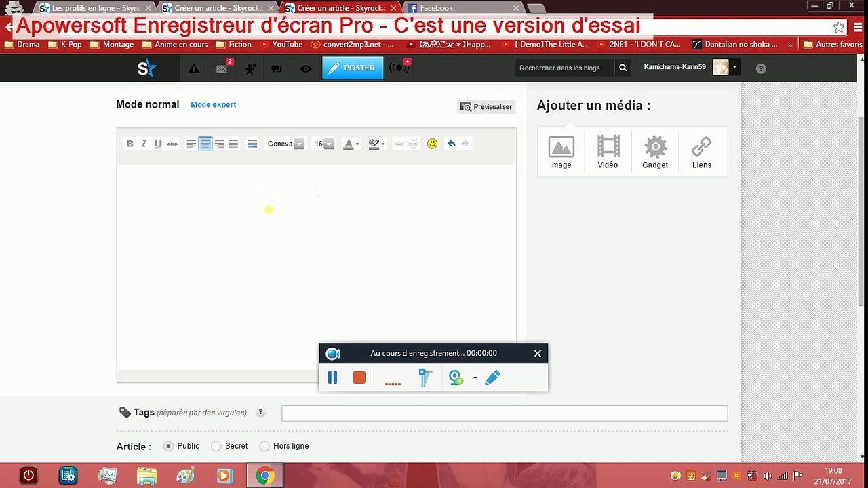Open the Anime en cours bookmarks folder
868x488 pixels.
click(x=175, y=45)
